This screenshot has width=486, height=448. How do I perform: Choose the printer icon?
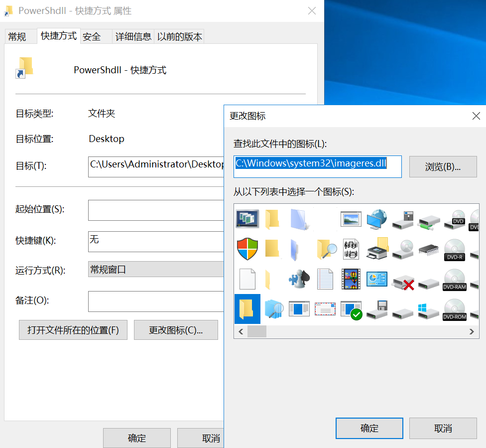(377, 249)
